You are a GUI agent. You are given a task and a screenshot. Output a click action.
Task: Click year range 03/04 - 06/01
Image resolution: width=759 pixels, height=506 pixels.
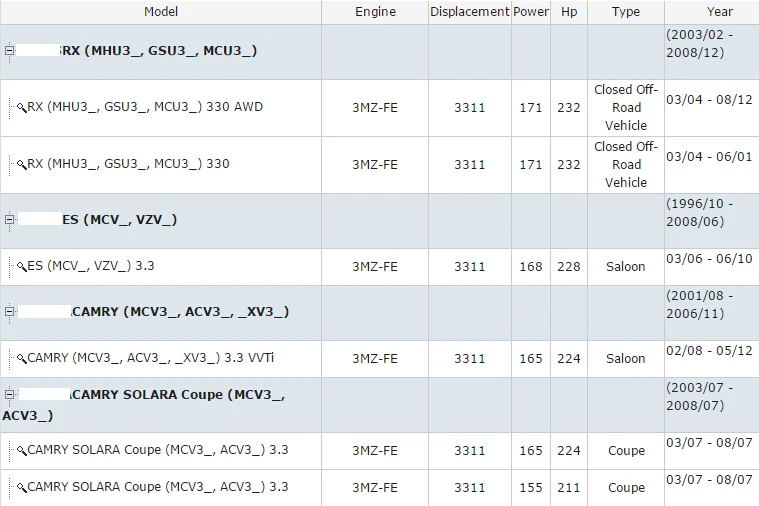pos(709,156)
